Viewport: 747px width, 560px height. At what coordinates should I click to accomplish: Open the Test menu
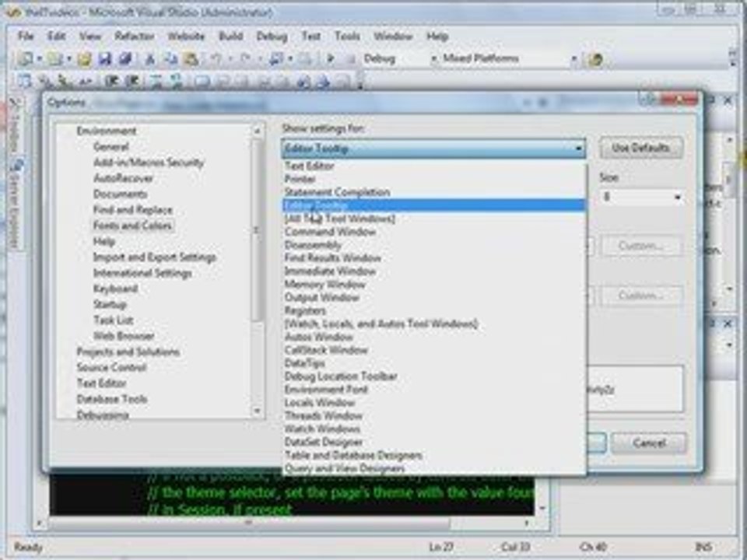[311, 37]
